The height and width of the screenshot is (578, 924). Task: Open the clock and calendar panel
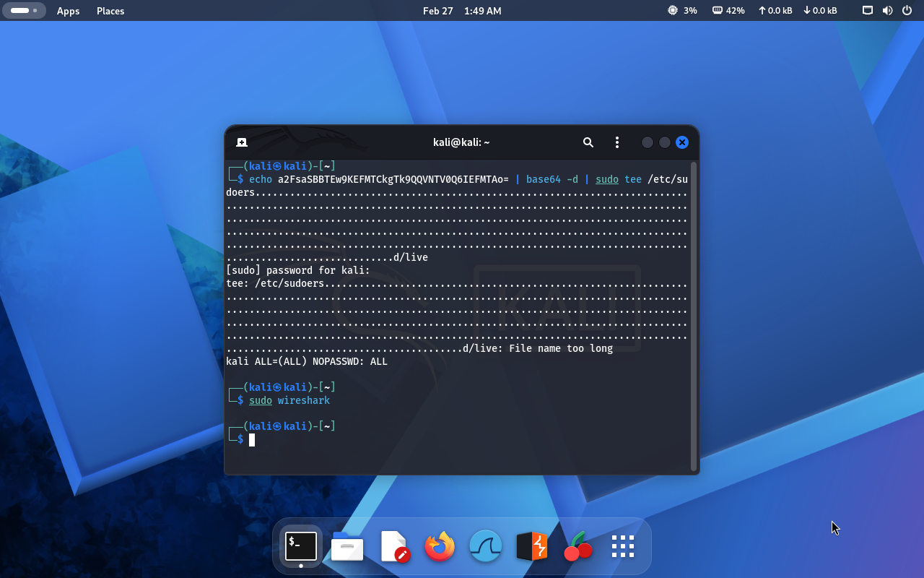(462, 11)
